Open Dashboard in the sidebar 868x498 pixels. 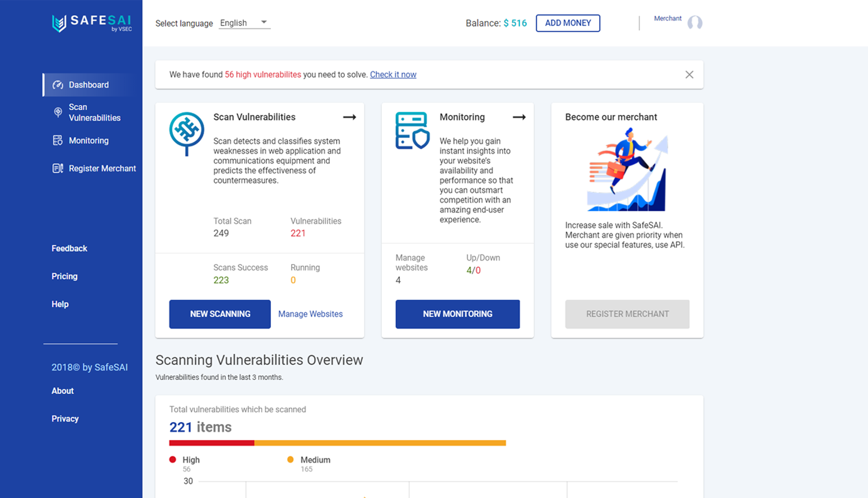coord(90,85)
